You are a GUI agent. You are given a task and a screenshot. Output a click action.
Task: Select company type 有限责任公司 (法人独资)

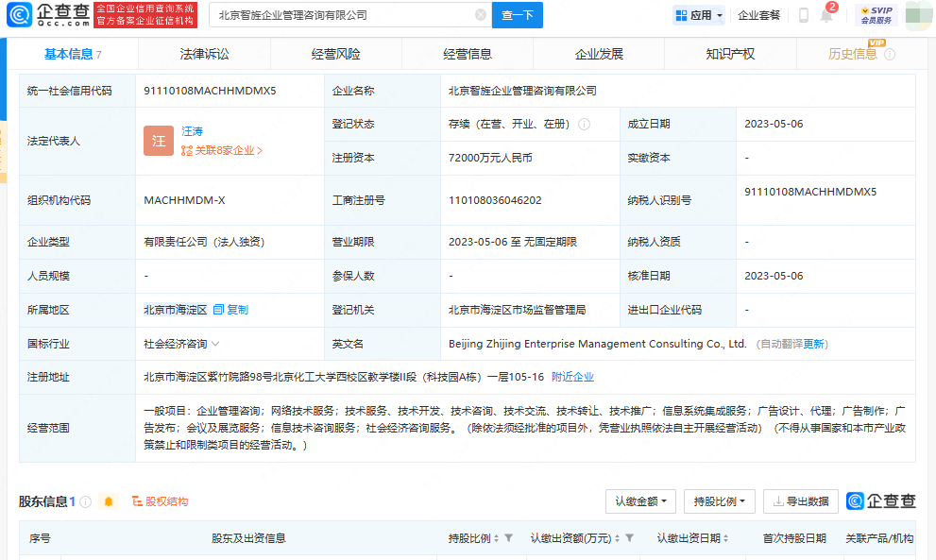click(x=204, y=242)
